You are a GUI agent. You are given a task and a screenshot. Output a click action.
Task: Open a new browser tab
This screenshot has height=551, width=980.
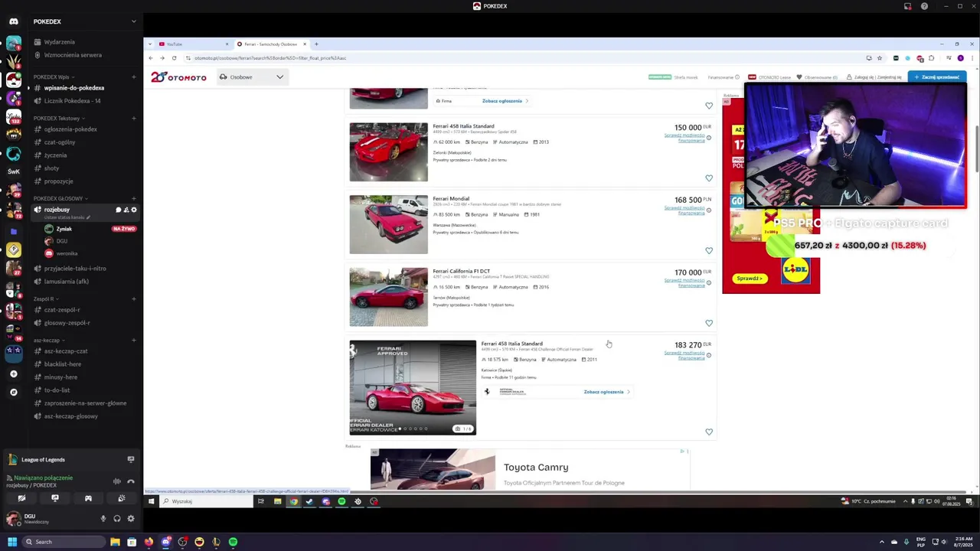(316, 44)
